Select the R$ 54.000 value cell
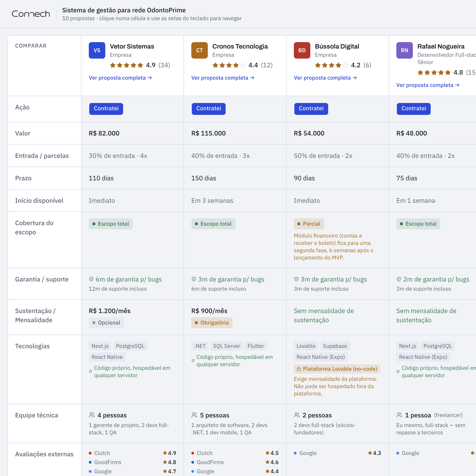 pos(337,133)
